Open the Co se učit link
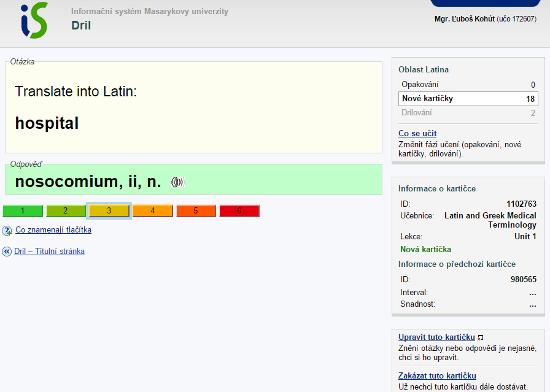 click(x=417, y=134)
